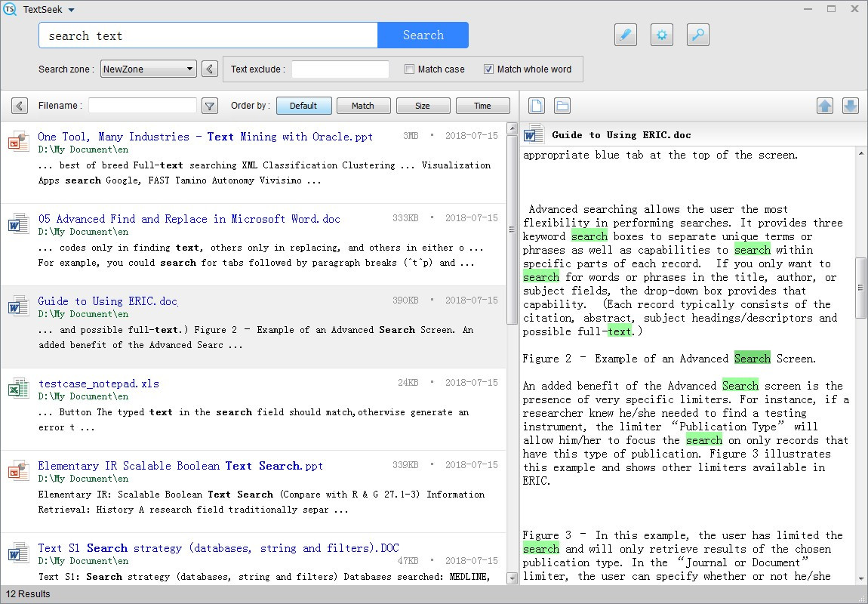Minimize the TextSeek window

808,9
